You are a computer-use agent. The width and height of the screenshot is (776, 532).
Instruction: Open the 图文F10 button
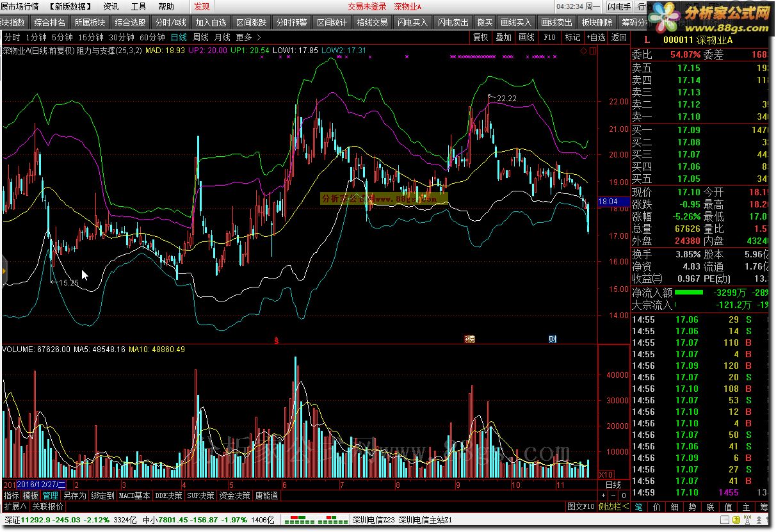(x=581, y=506)
